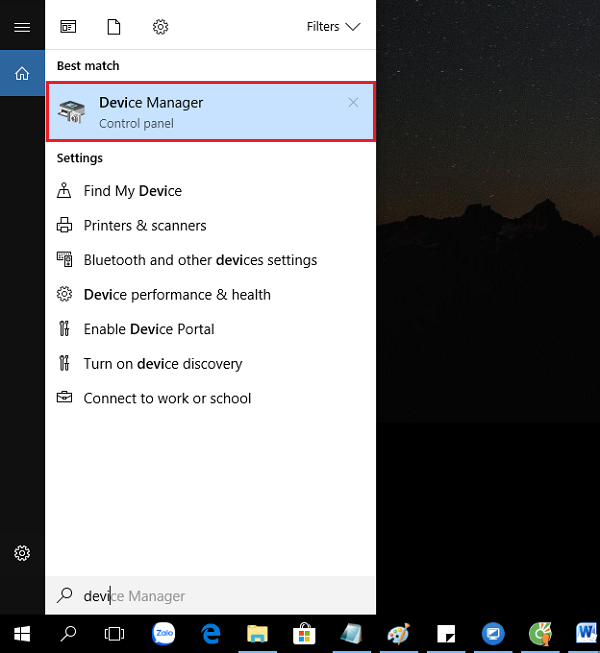Open Zalo from the taskbar
This screenshot has width=600, height=653.
(x=163, y=634)
